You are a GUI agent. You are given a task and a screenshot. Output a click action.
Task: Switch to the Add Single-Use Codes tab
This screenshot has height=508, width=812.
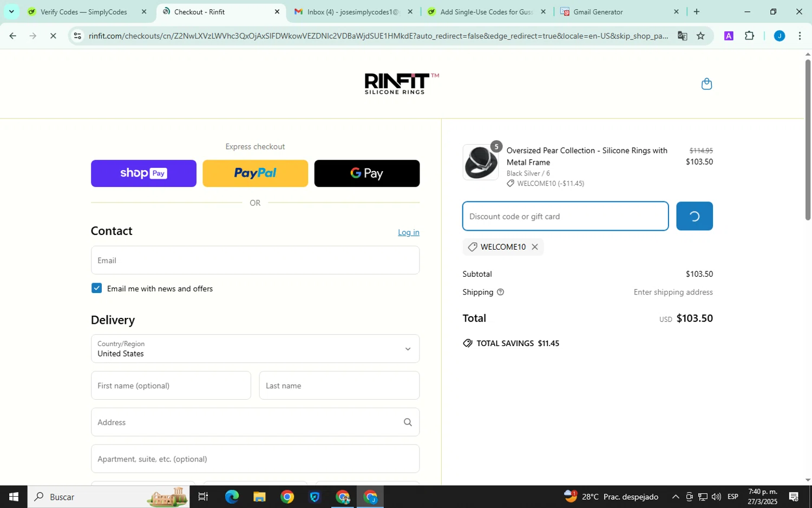486,11
